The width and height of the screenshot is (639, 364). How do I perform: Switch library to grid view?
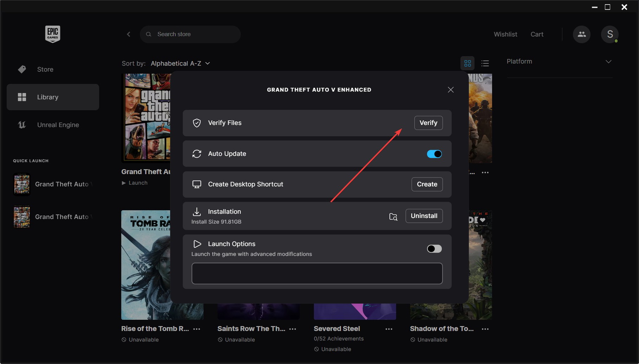(467, 63)
